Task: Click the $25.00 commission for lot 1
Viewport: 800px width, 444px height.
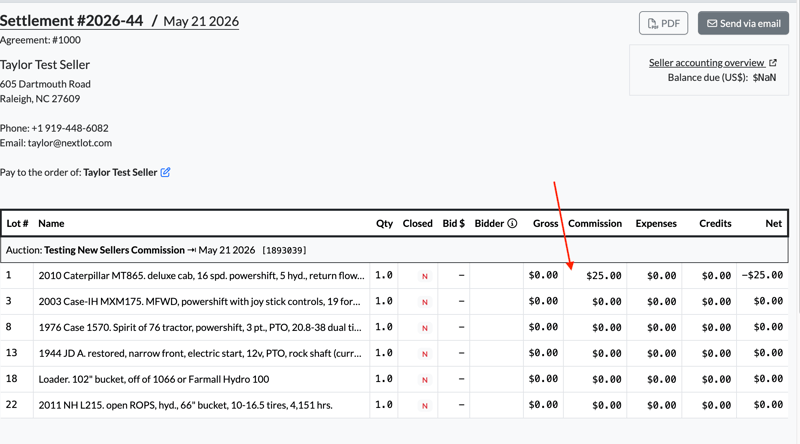Action: click(604, 276)
